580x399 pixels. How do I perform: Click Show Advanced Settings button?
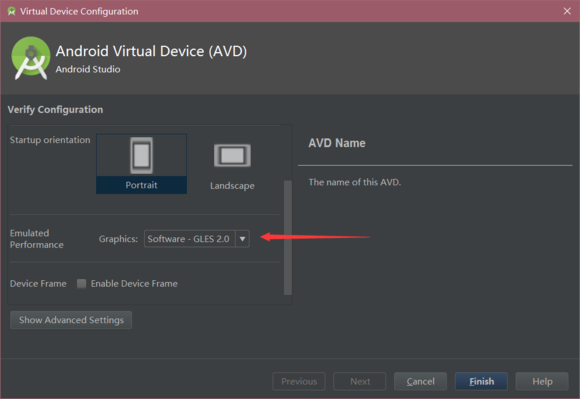click(x=71, y=320)
